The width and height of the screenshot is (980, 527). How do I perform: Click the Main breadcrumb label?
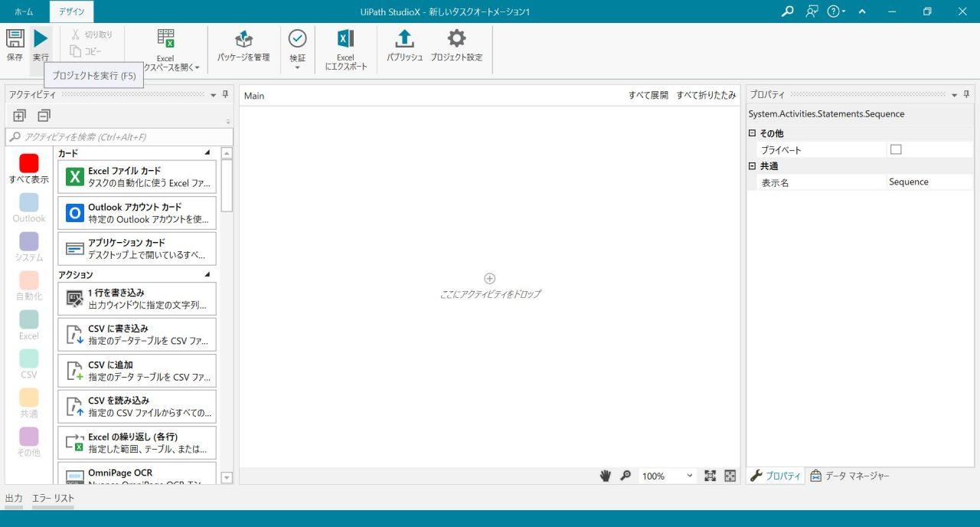click(254, 96)
